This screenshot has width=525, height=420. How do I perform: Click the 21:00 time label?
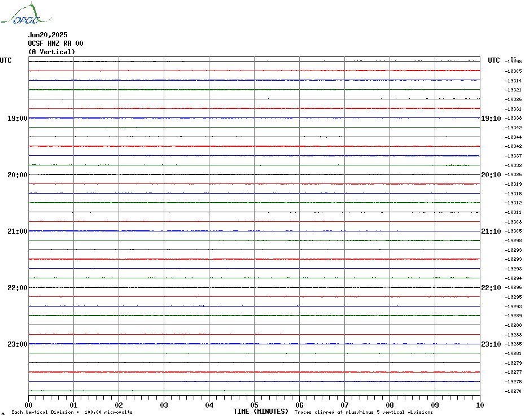tap(17, 231)
